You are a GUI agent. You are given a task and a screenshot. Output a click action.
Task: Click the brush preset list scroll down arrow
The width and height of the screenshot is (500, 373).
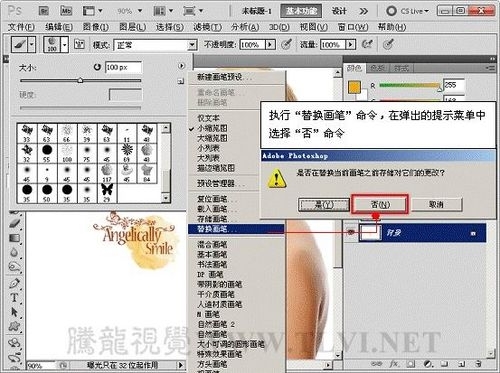[166, 198]
